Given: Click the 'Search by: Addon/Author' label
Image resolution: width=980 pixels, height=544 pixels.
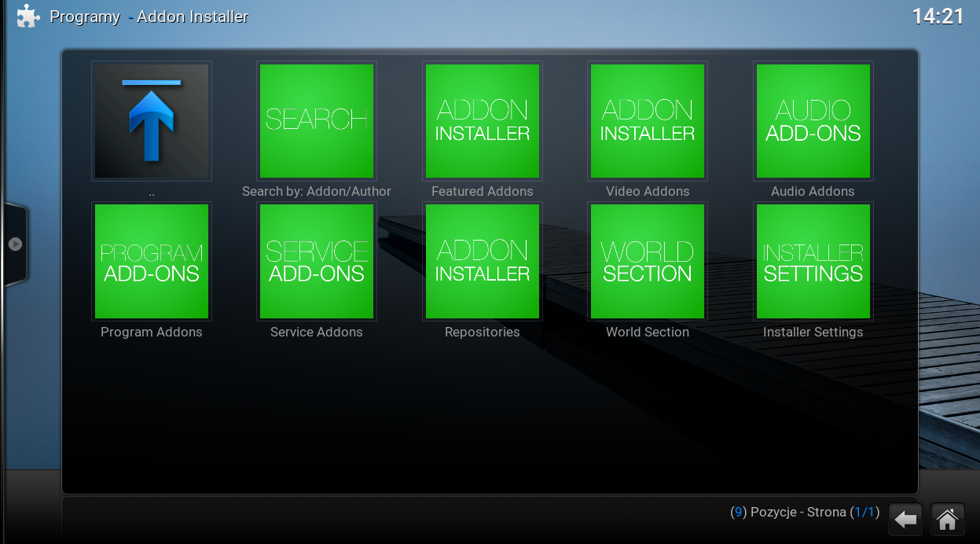Looking at the screenshot, I should (317, 191).
